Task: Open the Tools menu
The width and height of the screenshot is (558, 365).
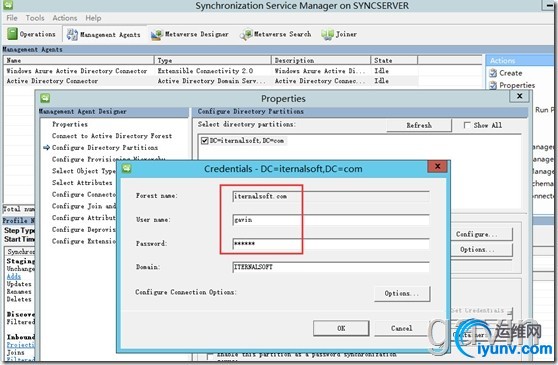Action: point(35,18)
